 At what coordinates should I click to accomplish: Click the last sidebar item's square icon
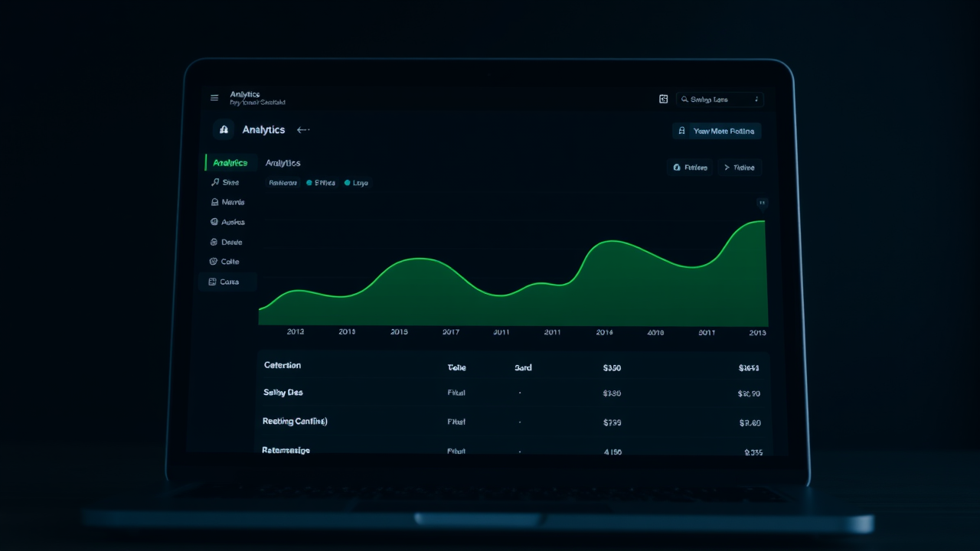[x=212, y=282]
